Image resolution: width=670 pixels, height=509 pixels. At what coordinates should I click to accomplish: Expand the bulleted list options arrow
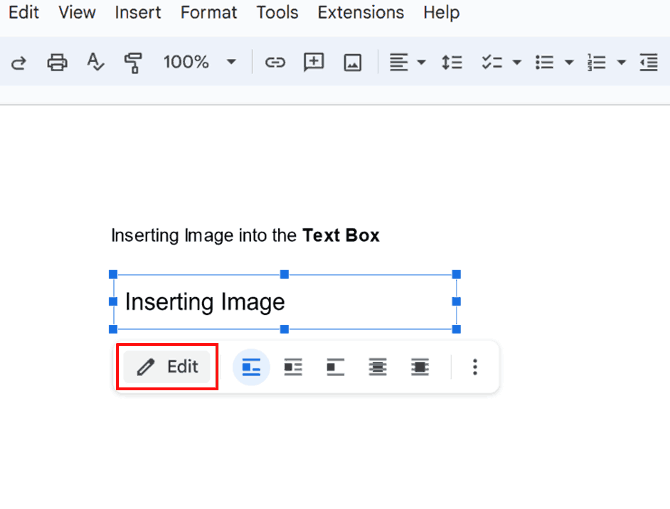point(569,62)
